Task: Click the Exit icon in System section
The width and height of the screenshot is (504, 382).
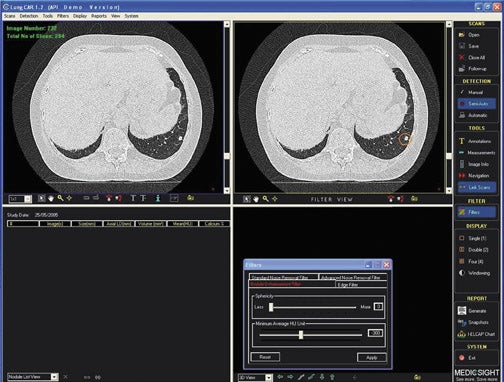Action: click(x=462, y=358)
